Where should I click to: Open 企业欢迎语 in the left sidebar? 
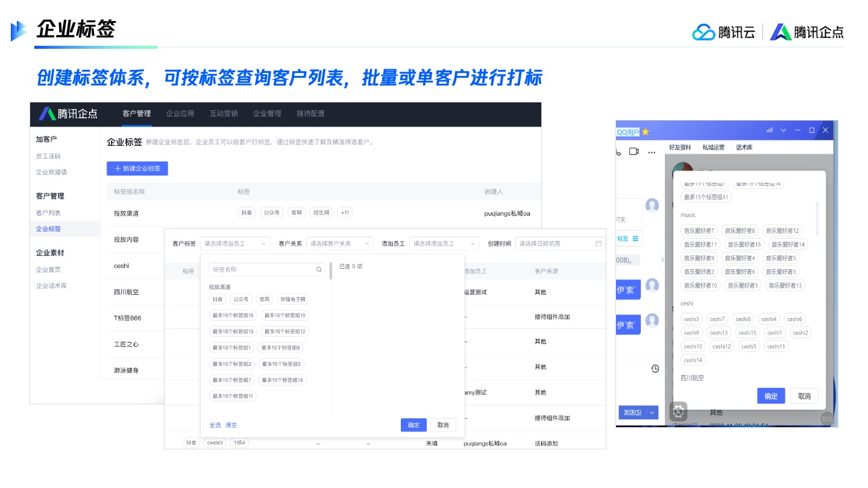51,172
